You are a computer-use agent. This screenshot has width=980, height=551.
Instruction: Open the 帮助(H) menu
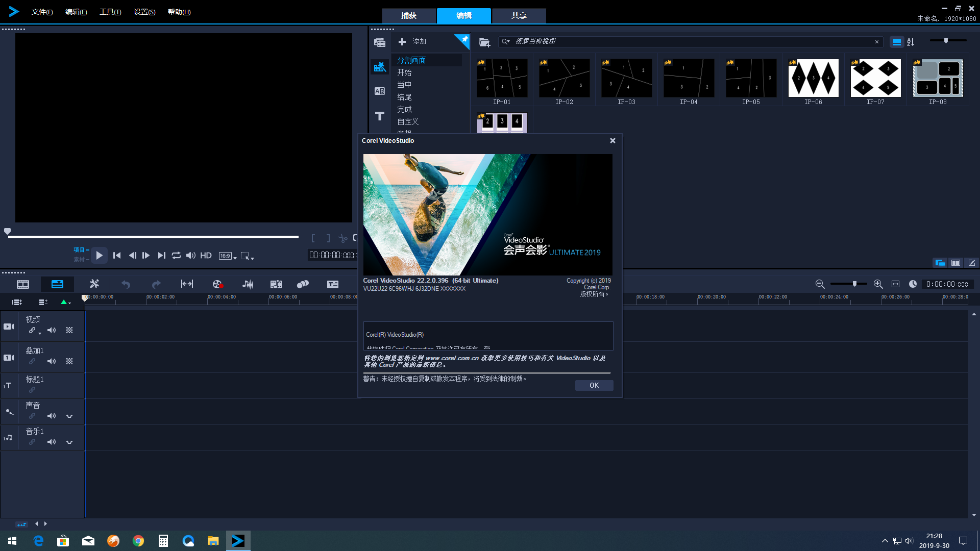(179, 12)
